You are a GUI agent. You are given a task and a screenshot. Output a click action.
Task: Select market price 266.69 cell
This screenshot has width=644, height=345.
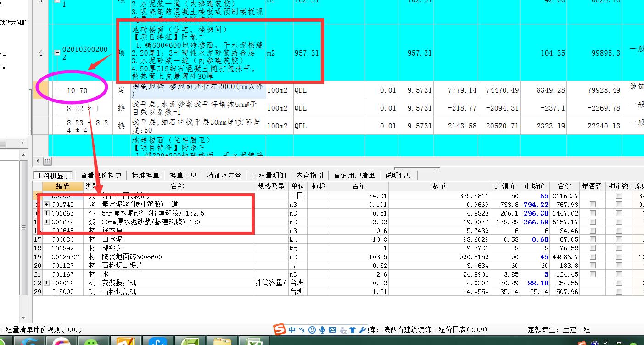click(535, 222)
